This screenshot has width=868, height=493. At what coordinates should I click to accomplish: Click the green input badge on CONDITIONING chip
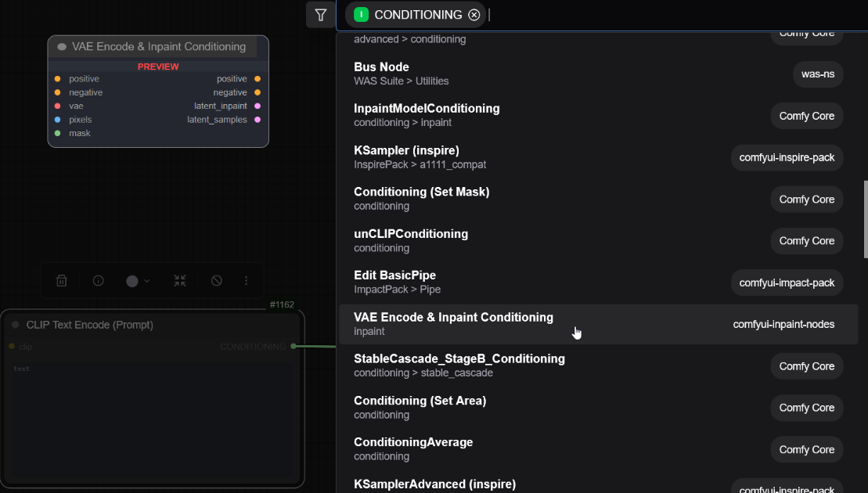361,15
